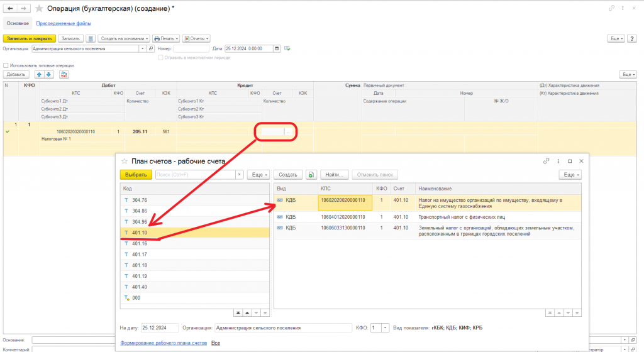Image resolution: width=644 pixels, height=352 pixels.
Task: Select account 304.76 in Код list
Action: pos(195,201)
